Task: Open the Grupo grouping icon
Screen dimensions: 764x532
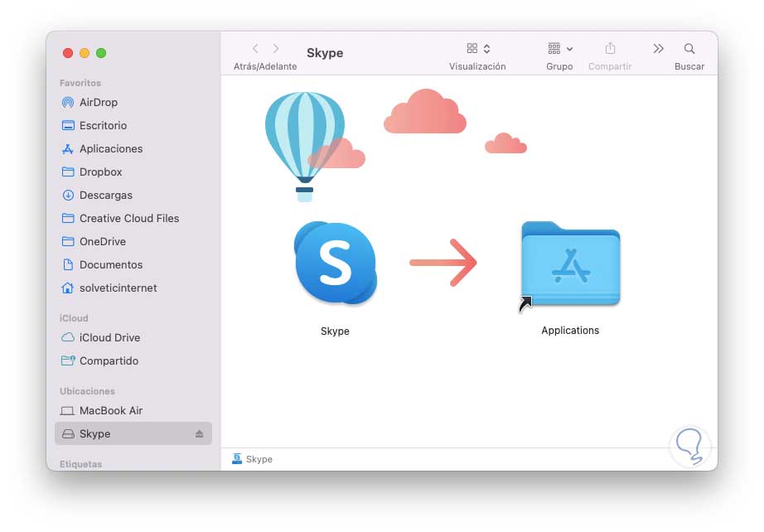Action: 554,48
